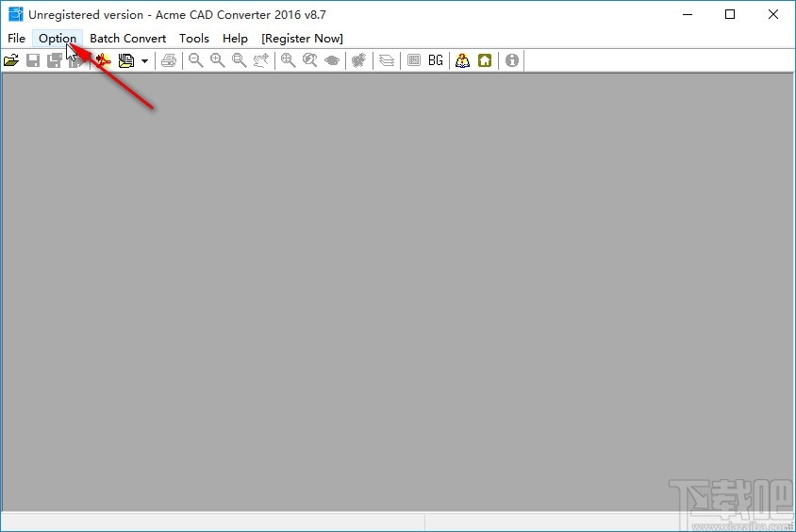Click the Zoom Window magnifier icon

(240, 60)
